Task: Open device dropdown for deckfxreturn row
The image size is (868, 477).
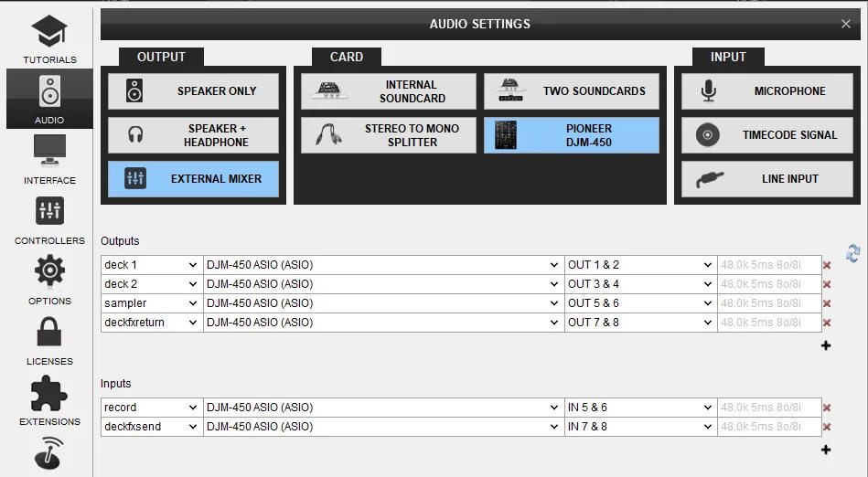Action: (x=383, y=322)
